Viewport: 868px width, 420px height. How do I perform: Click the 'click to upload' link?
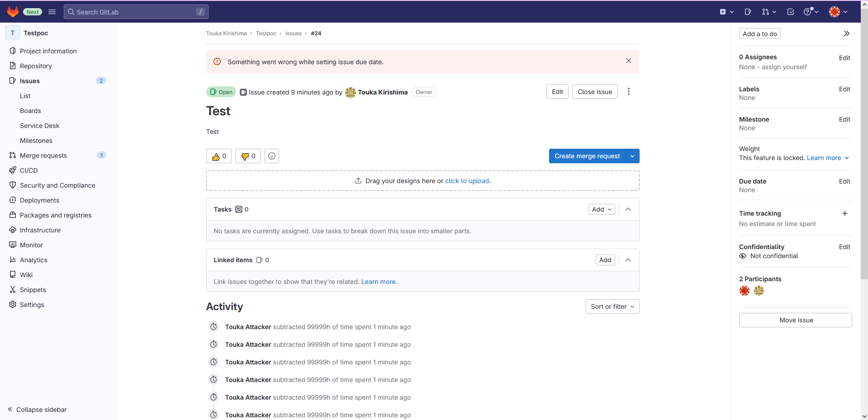467,181
